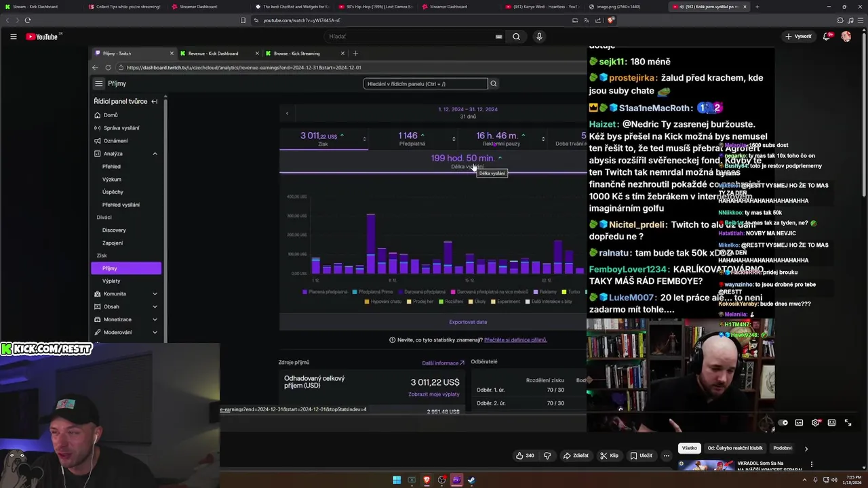Click the Exportovat data button
This screenshot has width=868, height=488.
point(468,322)
